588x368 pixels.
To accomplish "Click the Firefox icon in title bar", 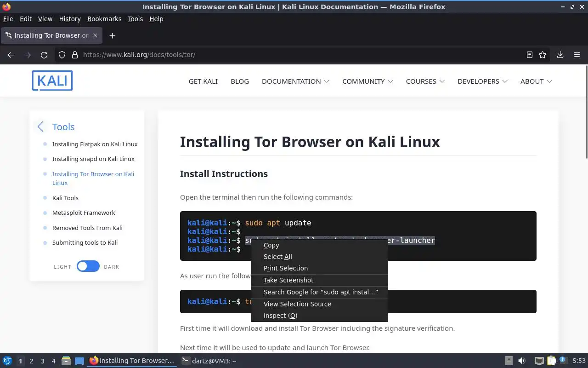I will [6, 6].
